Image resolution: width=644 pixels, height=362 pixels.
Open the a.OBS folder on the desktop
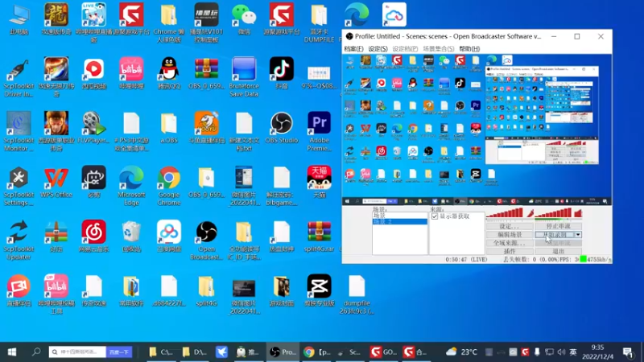coord(169,128)
